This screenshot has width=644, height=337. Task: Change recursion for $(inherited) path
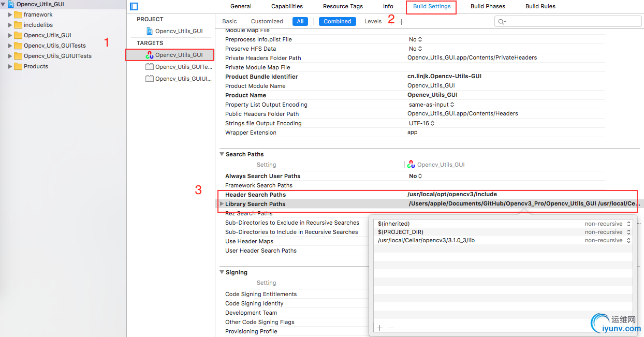point(608,224)
